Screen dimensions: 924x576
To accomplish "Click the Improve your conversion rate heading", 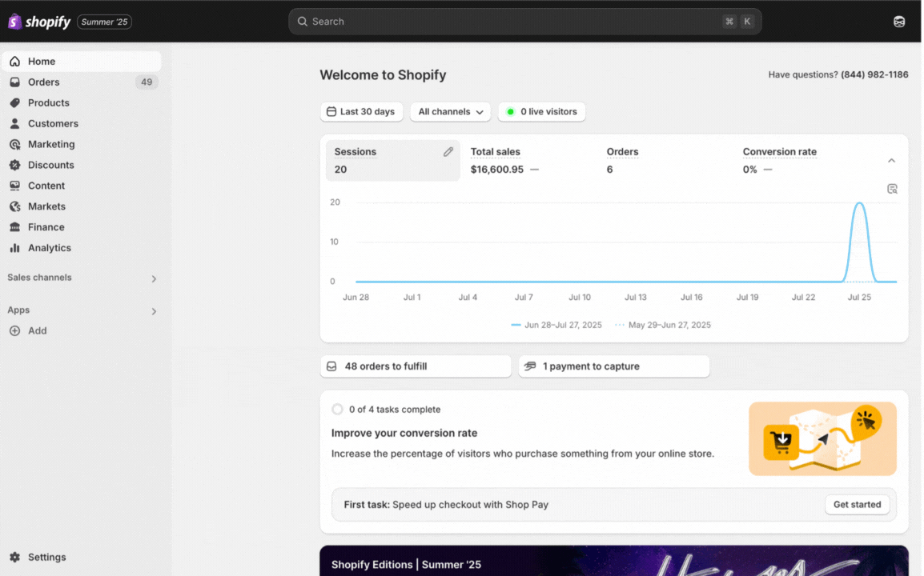I will [404, 433].
